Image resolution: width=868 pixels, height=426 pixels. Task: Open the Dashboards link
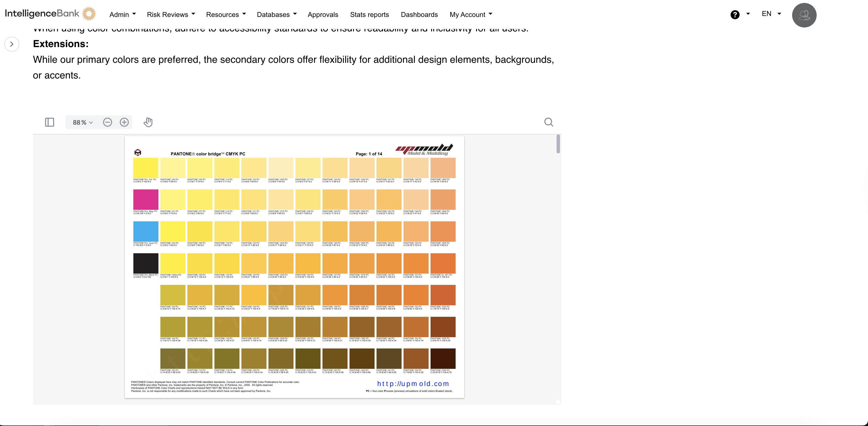pos(419,14)
